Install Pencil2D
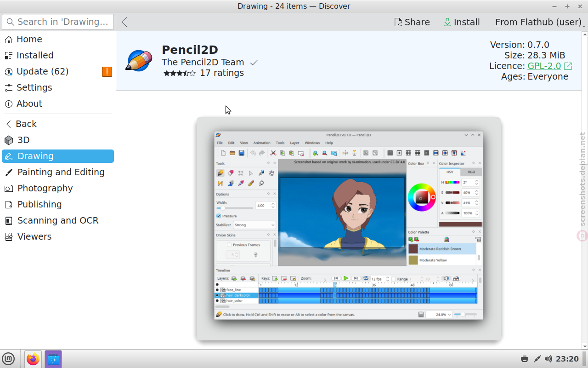The width and height of the screenshot is (588, 368). point(462,22)
